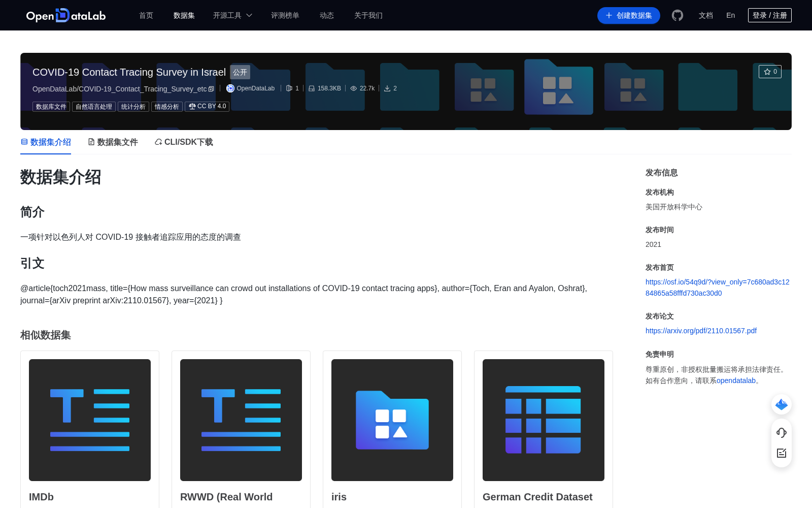Go to 首页 in navigation
Viewport: 812px width, 508px height.
pyautogui.click(x=146, y=15)
